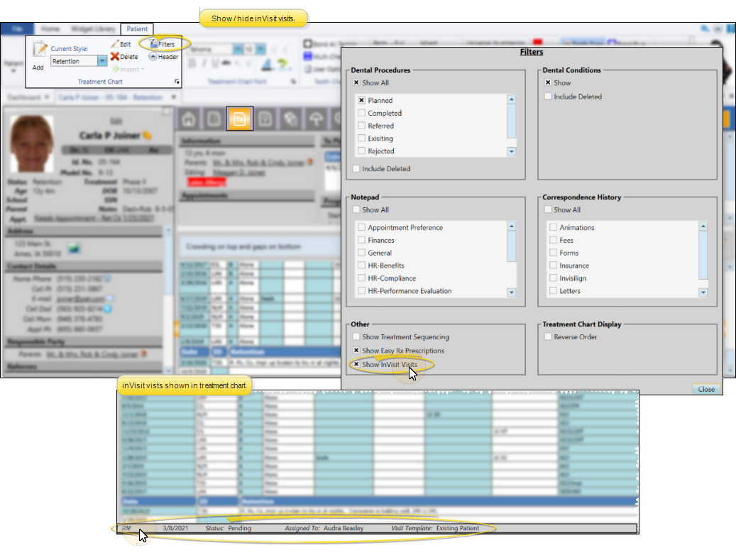Check Completed under Dental Procedures
Image resolution: width=736 pixels, height=560 pixels.
tap(362, 114)
